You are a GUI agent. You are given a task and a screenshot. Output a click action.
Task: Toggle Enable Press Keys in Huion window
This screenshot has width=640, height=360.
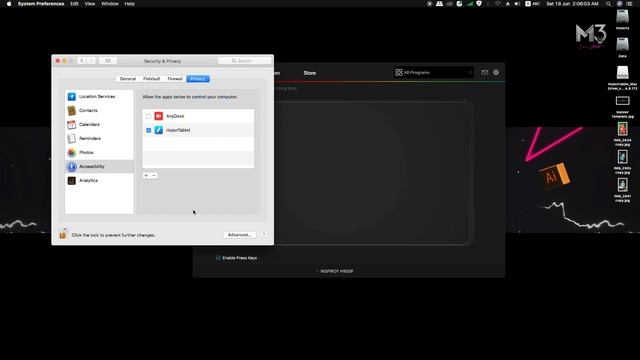tap(237, 258)
